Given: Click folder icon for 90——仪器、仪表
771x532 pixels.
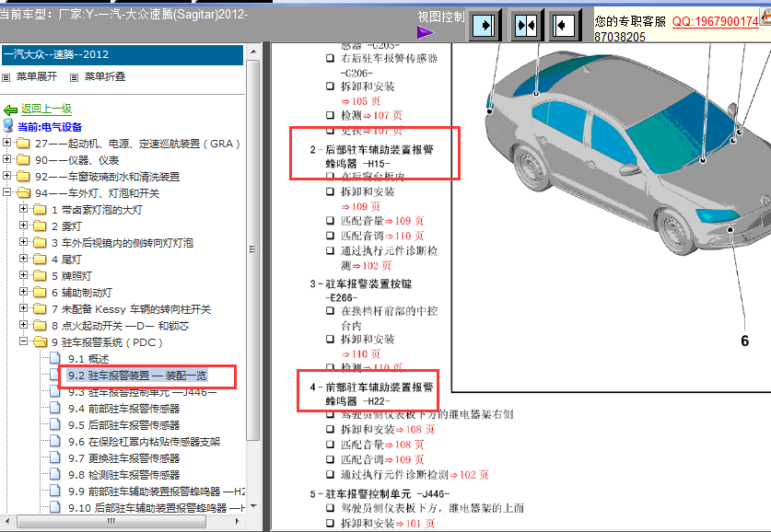Looking at the screenshot, I should tap(23, 160).
